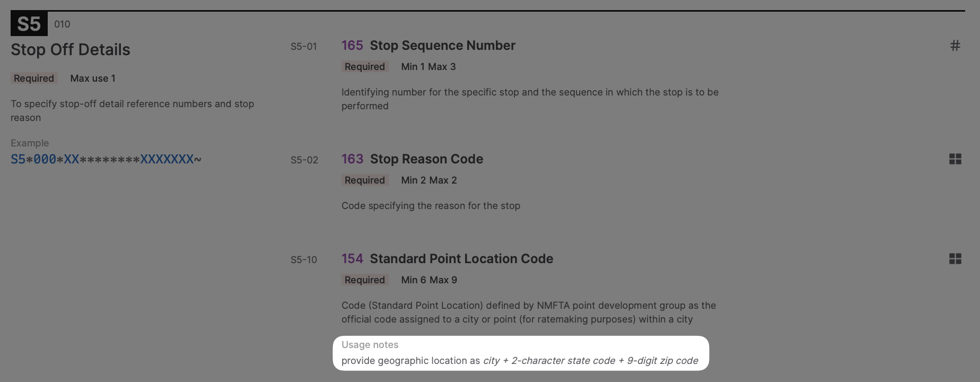980x382 pixels.
Task: Click the S5-02 reference label
Action: [x=304, y=160]
